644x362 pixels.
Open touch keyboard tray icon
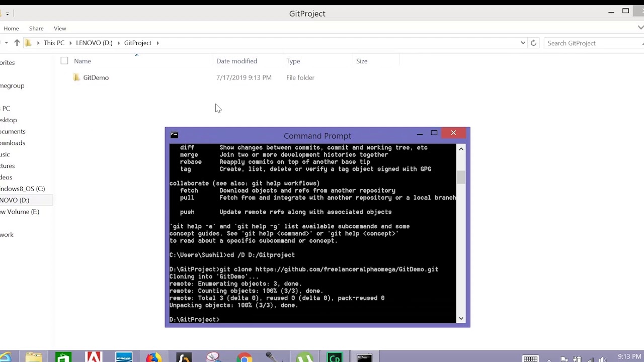click(x=530, y=359)
